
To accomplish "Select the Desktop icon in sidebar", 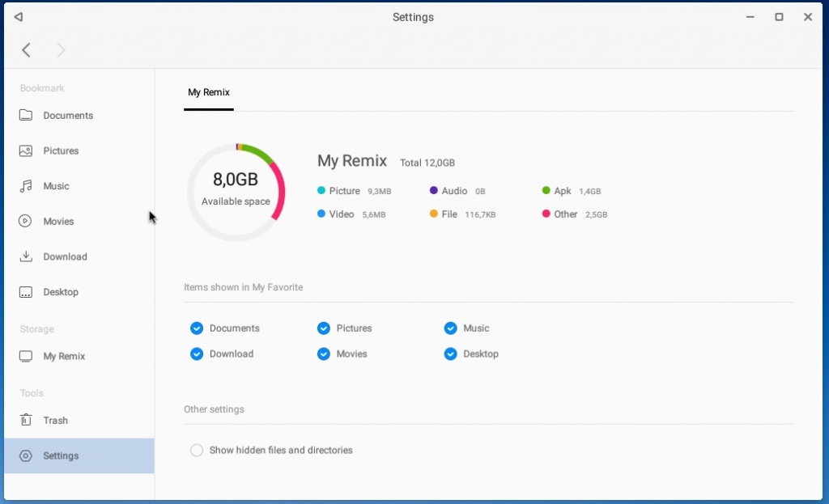I will tap(26, 292).
